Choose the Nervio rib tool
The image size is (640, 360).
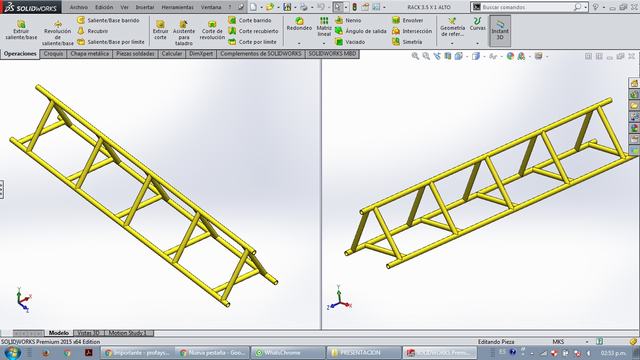[x=348, y=20]
